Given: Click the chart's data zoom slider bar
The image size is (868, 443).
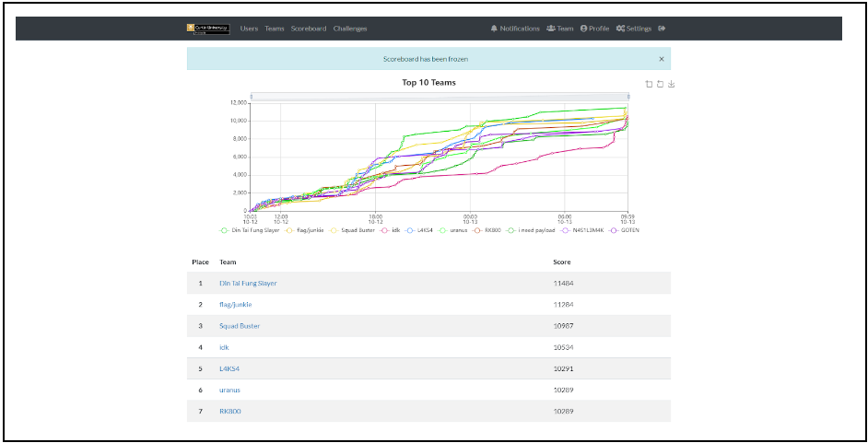Looking at the screenshot, I should pos(440,96).
